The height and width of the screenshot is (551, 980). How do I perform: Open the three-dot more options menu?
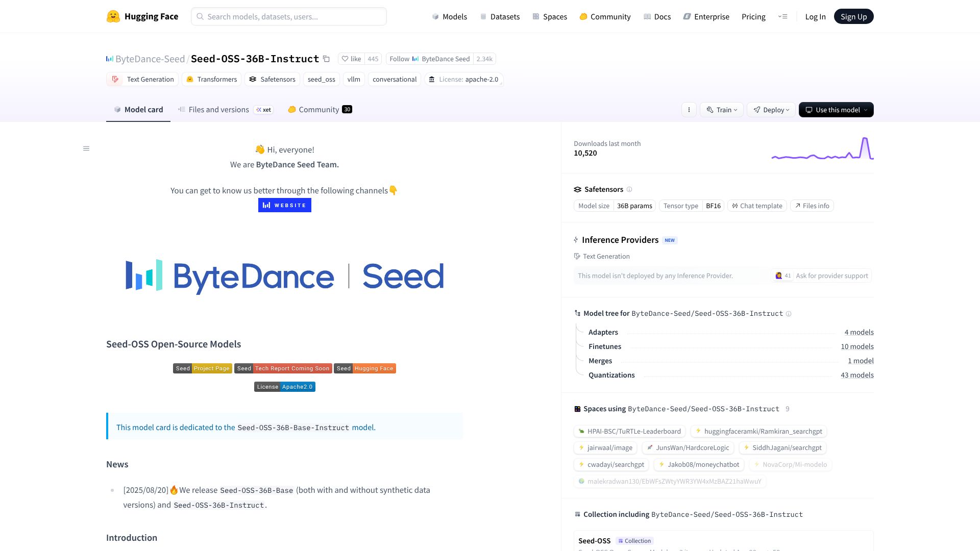click(x=689, y=110)
